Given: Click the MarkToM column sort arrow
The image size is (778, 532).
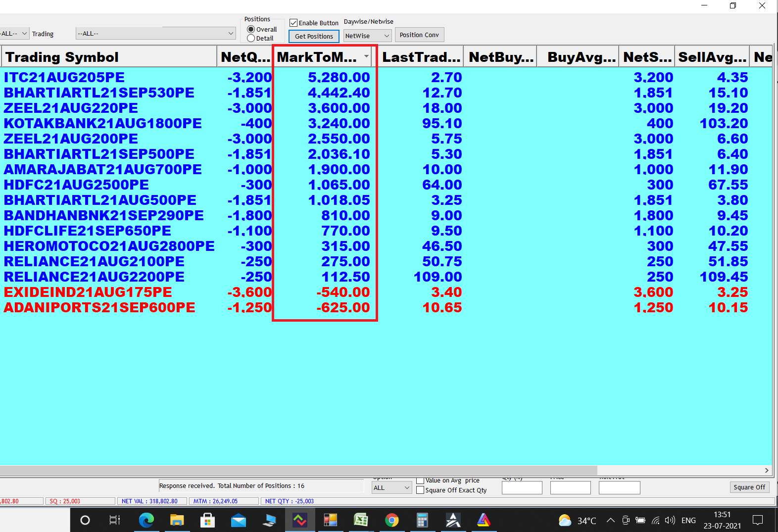Looking at the screenshot, I should [x=366, y=56].
